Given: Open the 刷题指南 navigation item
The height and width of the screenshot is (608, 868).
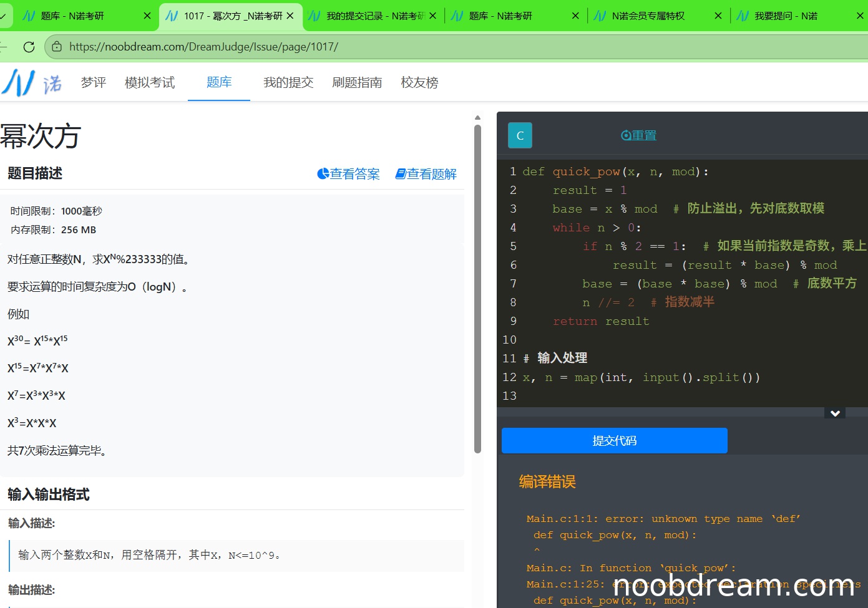Looking at the screenshot, I should 357,82.
